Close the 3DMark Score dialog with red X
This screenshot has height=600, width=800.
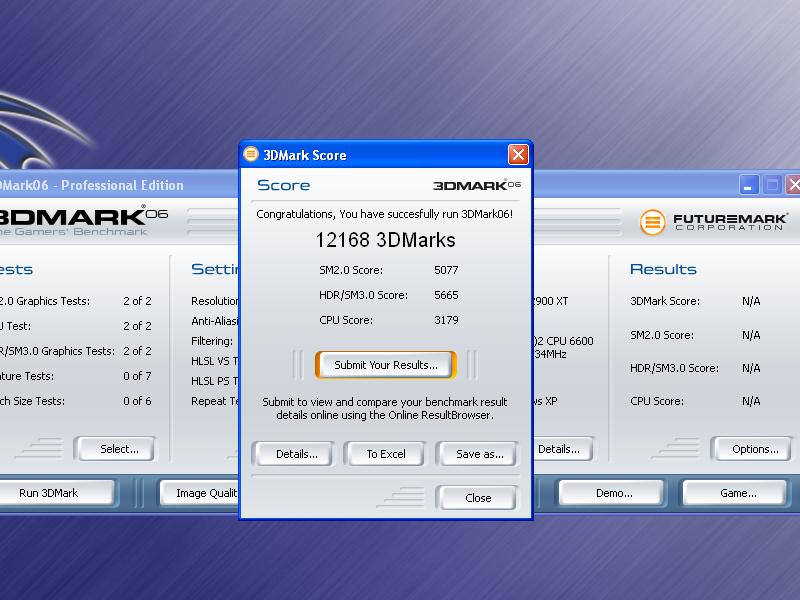[x=518, y=155]
